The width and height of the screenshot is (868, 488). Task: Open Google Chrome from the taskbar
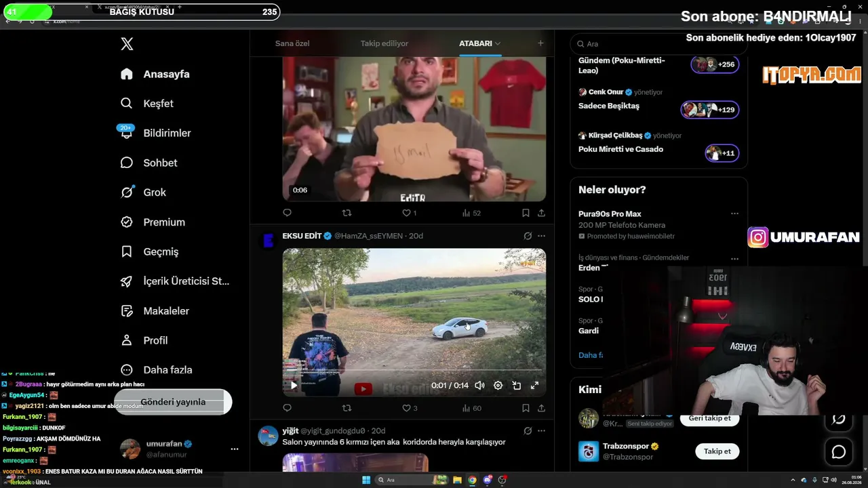click(x=473, y=480)
